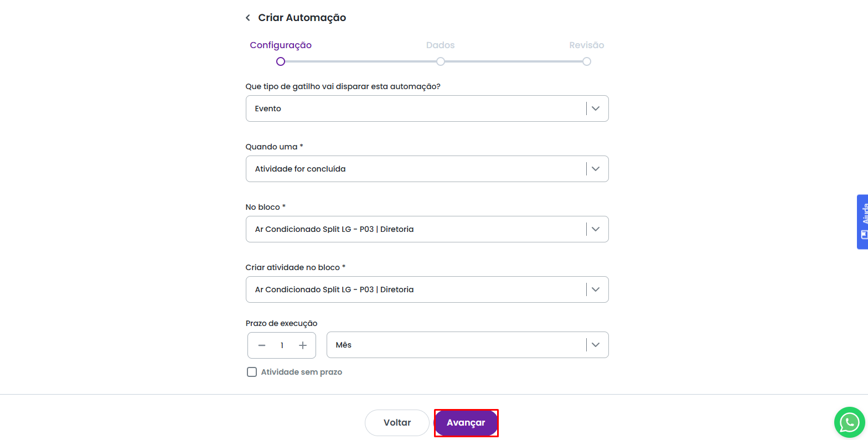This screenshot has width=868, height=440.
Task: Open the WhatsApp chat icon
Action: (x=849, y=422)
